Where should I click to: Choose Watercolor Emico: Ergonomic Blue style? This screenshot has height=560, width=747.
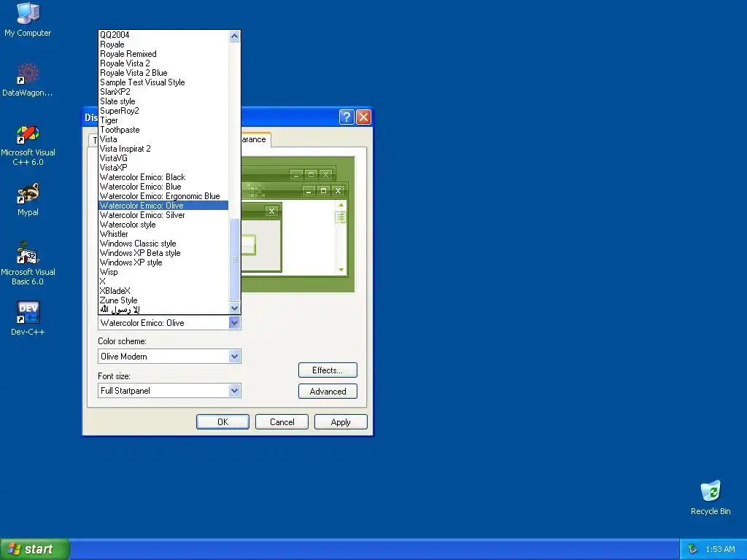pyautogui.click(x=163, y=196)
